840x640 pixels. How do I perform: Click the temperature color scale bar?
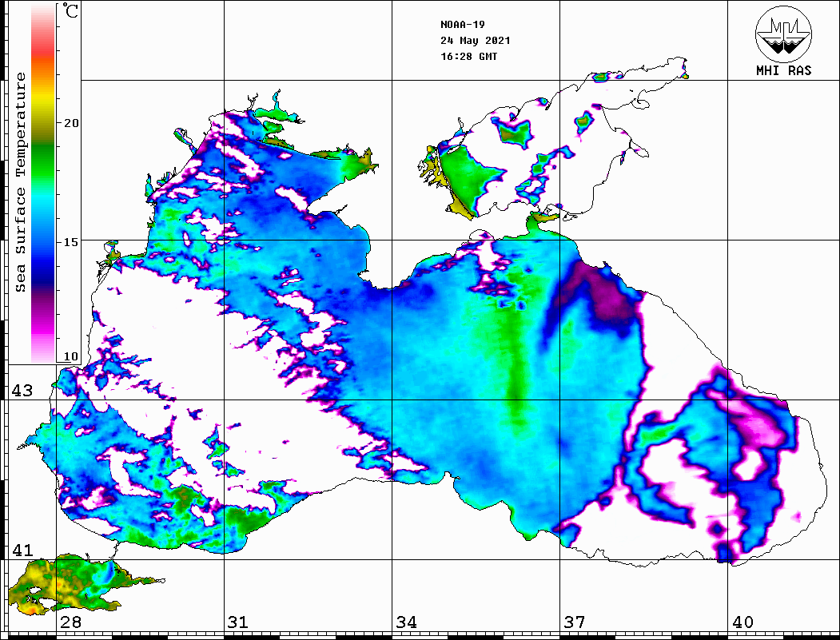(43, 184)
